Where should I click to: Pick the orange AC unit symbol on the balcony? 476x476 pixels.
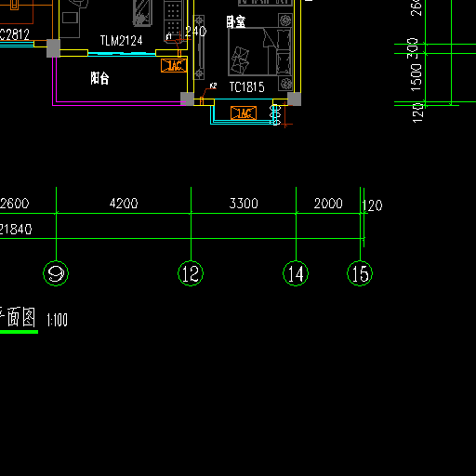pyautogui.click(x=174, y=65)
